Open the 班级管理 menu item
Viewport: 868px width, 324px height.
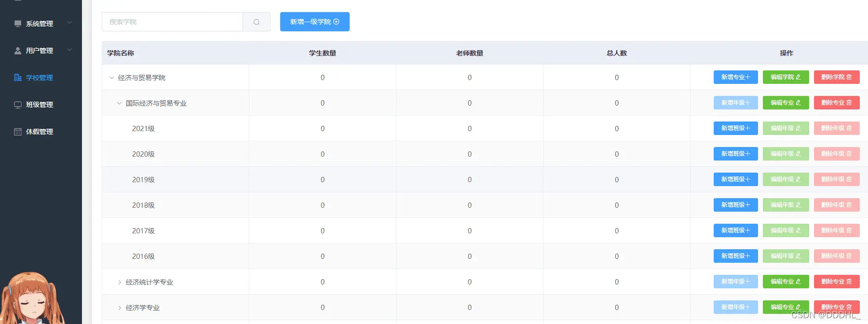pos(40,105)
